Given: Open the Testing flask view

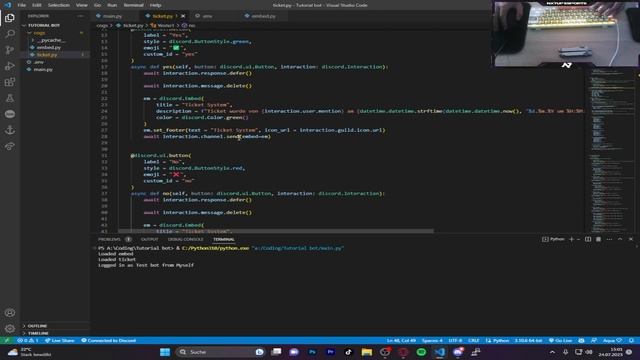Looking at the screenshot, I should tap(10, 98).
